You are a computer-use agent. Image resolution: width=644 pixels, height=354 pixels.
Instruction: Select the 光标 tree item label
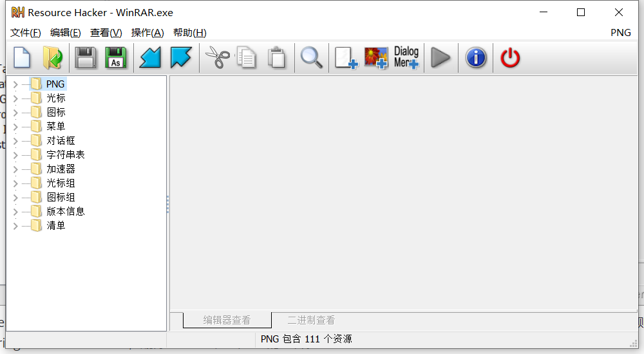click(x=56, y=98)
